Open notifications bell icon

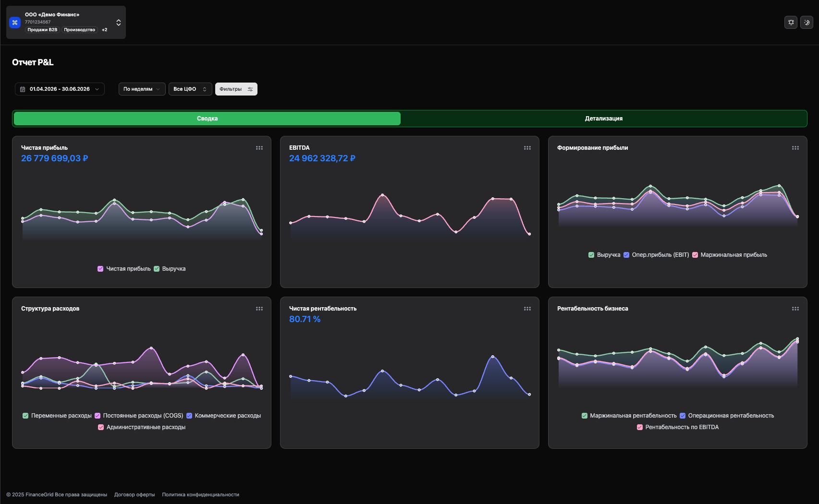[791, 23]
